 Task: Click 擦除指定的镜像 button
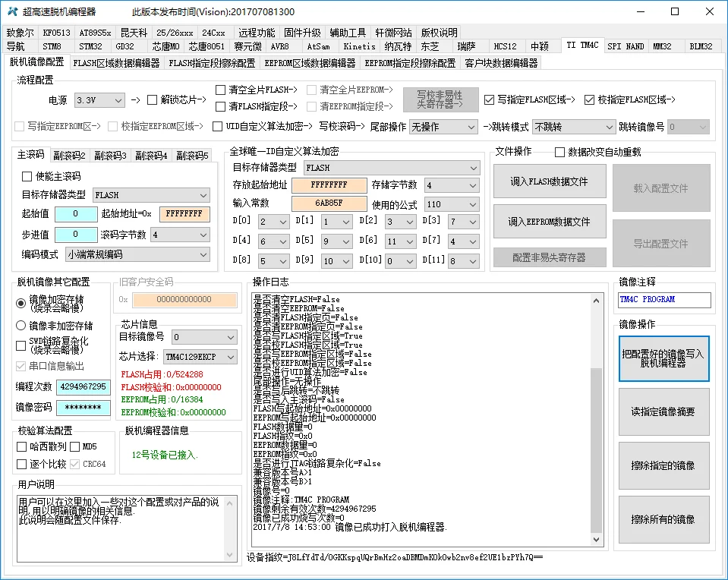pos(663,466)
